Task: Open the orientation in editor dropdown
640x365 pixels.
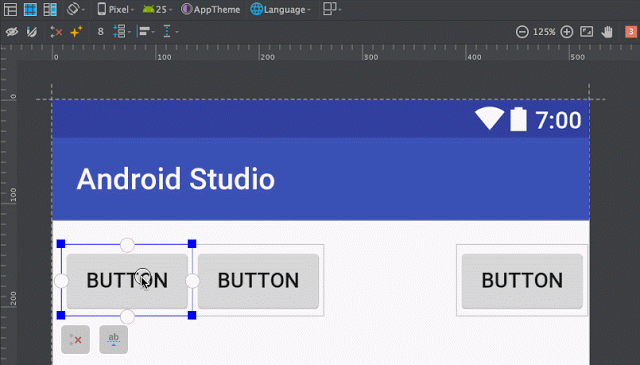Action: [76, 9]
